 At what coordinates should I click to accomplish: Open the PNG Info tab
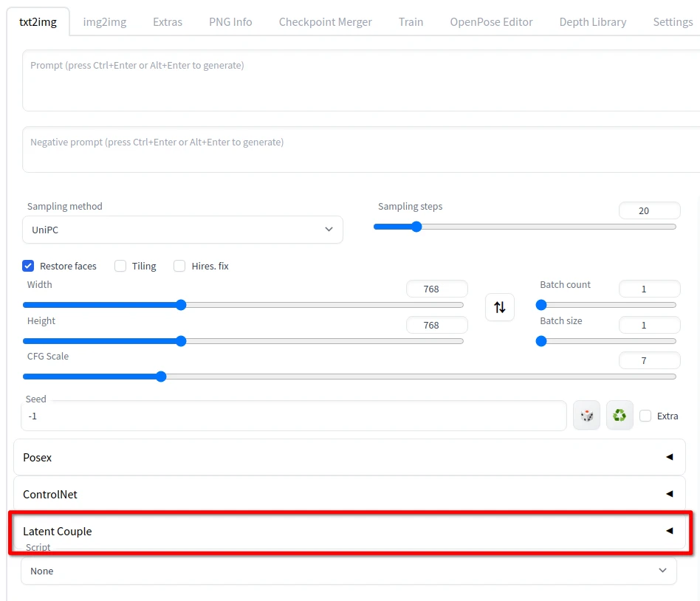pos(230,21)
